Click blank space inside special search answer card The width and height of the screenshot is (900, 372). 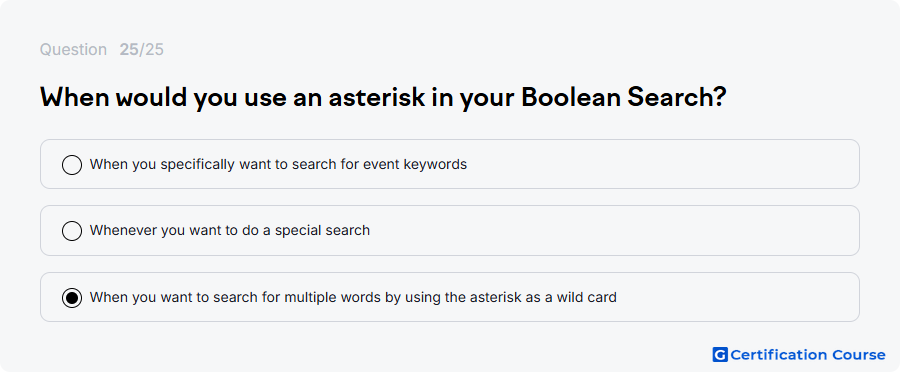pyautogui.click(x=614, y=231)
